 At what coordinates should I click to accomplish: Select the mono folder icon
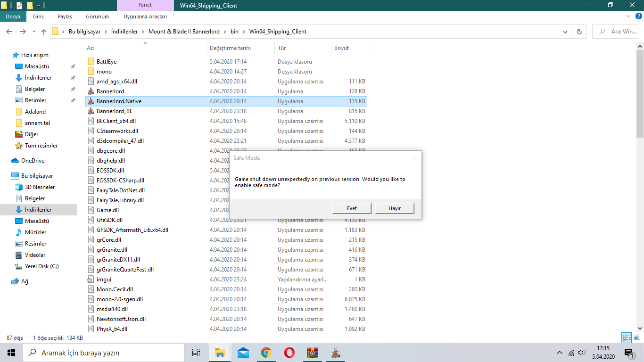pos(91,72)
